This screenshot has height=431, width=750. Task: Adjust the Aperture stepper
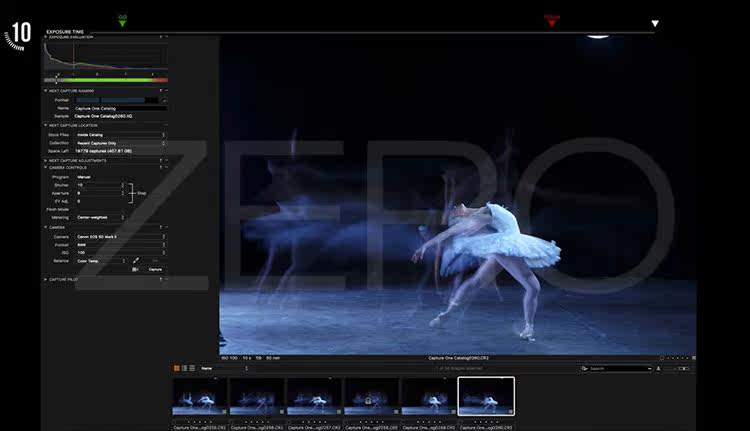[122, 193]
